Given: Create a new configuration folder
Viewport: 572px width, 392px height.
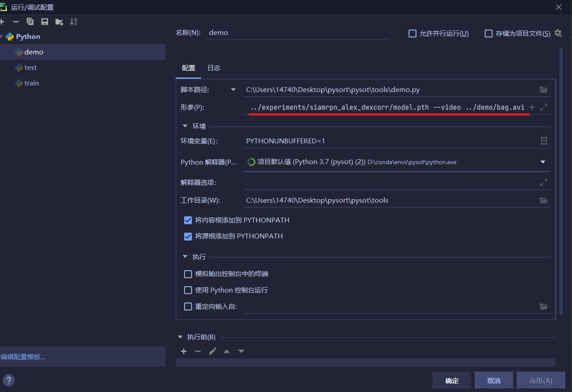Looking at the screenshot, I should click(59, 22).
